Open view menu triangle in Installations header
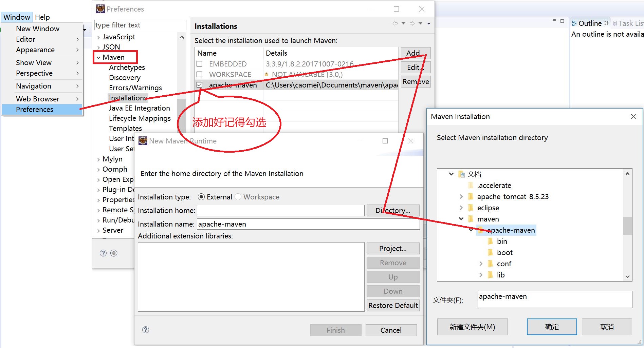This screenshot has height=348, width=644. [429, 23]
